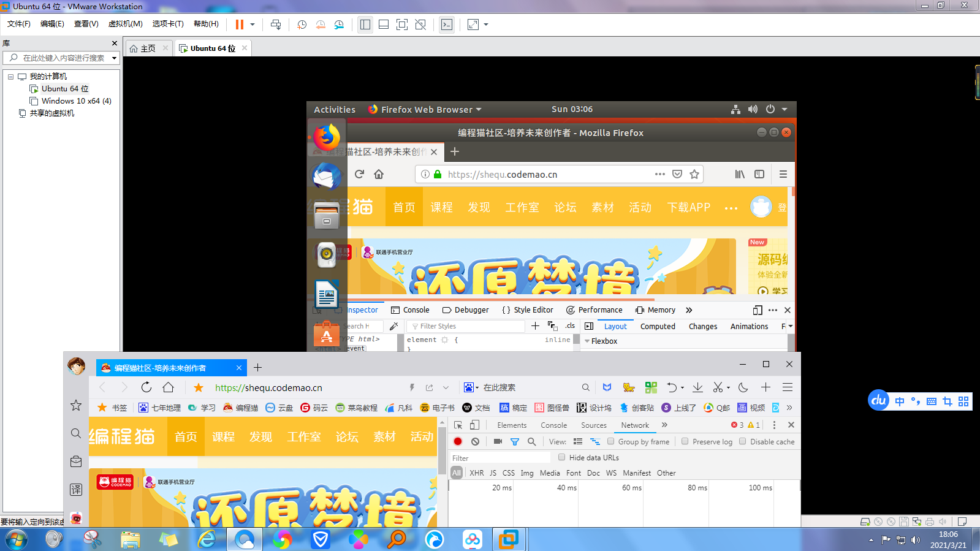Toggle the Firefox Inspector layout pane sidebar
980x551 pixels.
[x=589, y=326]
